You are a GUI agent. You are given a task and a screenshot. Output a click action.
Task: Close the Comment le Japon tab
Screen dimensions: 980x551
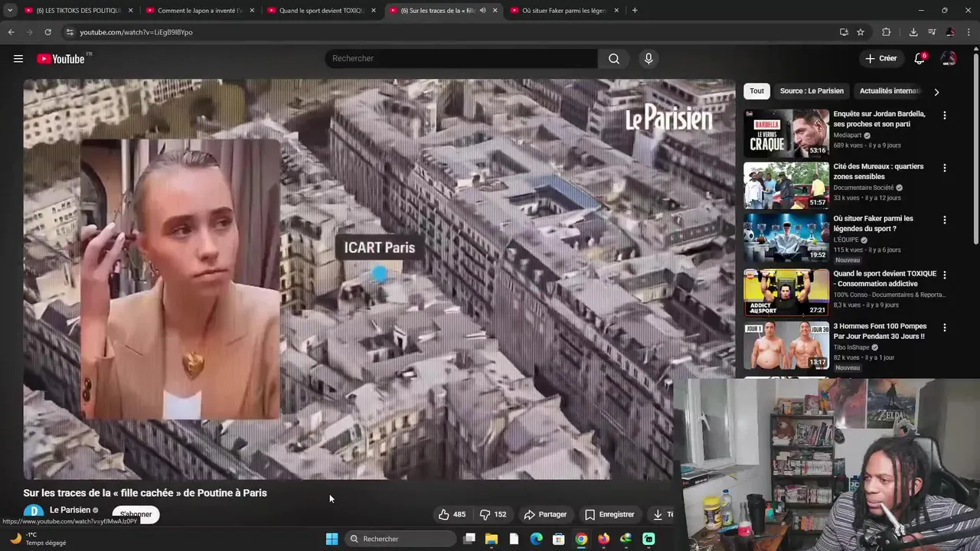click(x=252, y=11)
